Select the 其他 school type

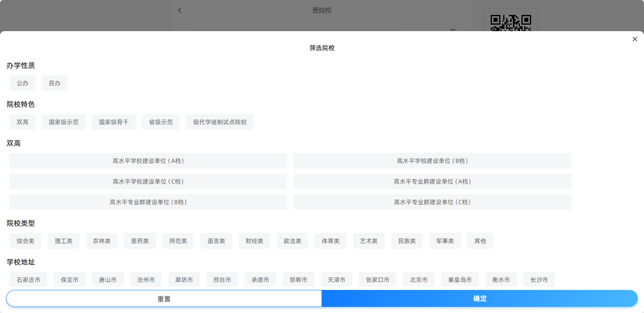click(480, 241)
